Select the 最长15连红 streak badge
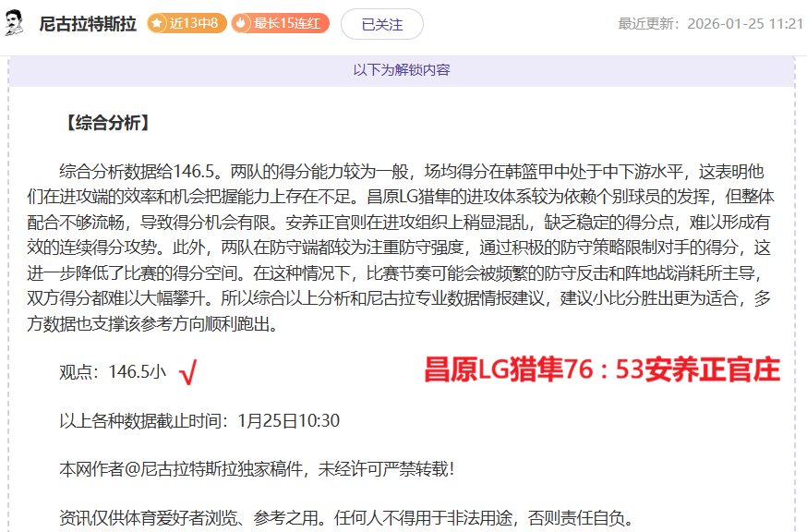The image size is (807, 532). [x=278, y=24]
